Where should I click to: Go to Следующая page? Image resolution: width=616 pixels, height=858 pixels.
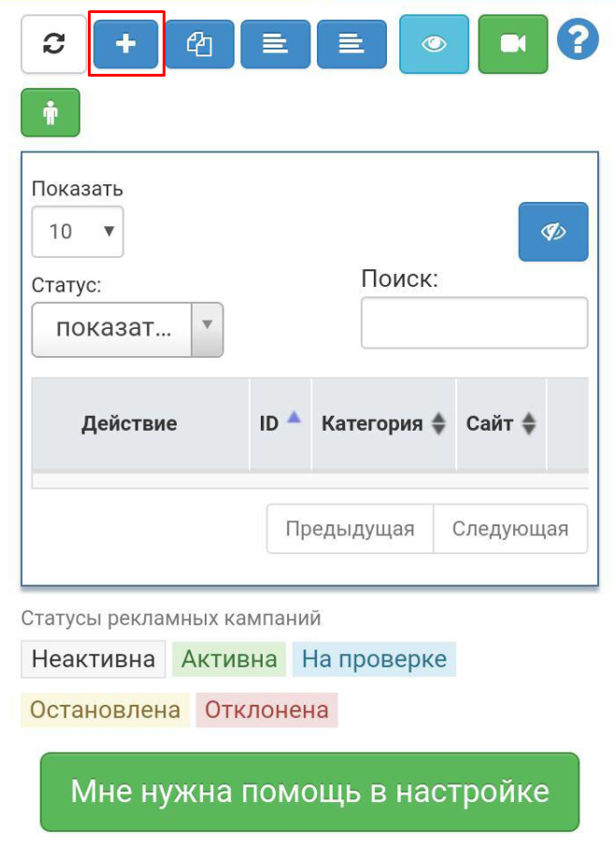click(510, 529)
